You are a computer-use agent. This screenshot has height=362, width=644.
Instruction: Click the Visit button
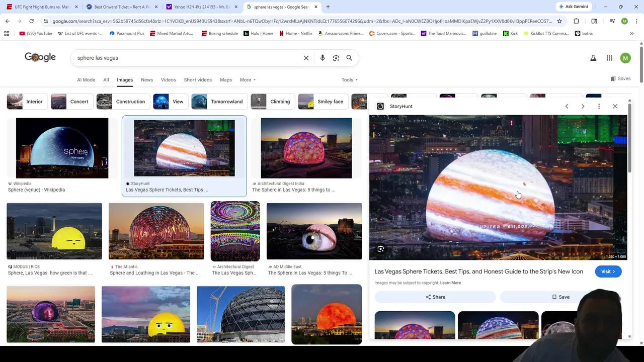tap(608, 271)
